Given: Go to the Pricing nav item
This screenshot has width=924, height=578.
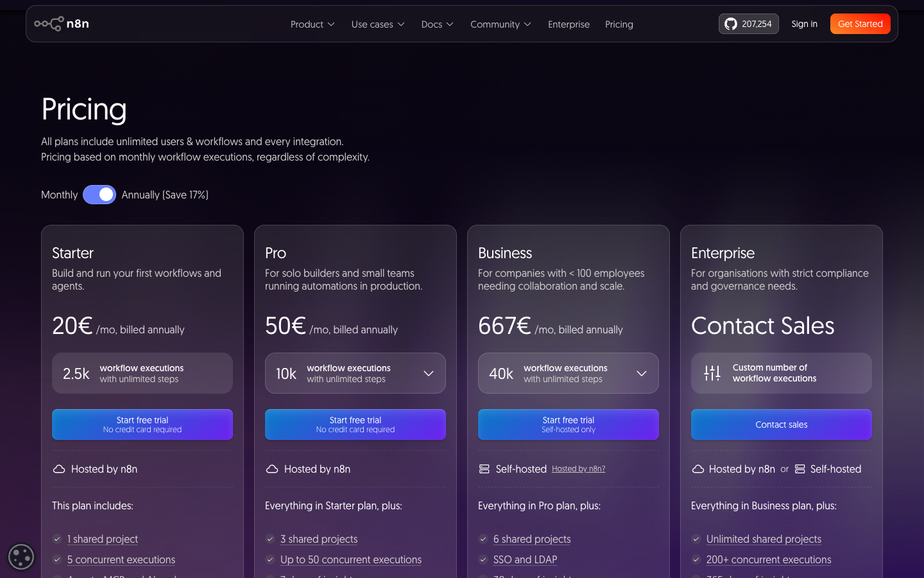Looking at the screenshot, I should [619, 24].
